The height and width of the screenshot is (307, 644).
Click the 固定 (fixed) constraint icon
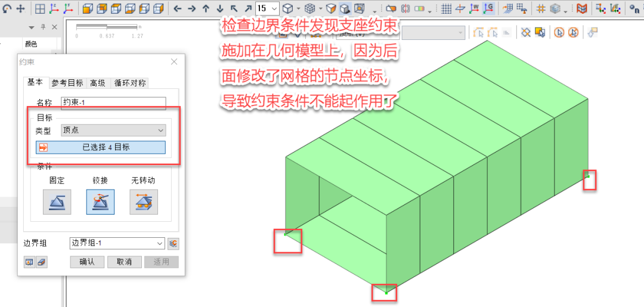57,202
